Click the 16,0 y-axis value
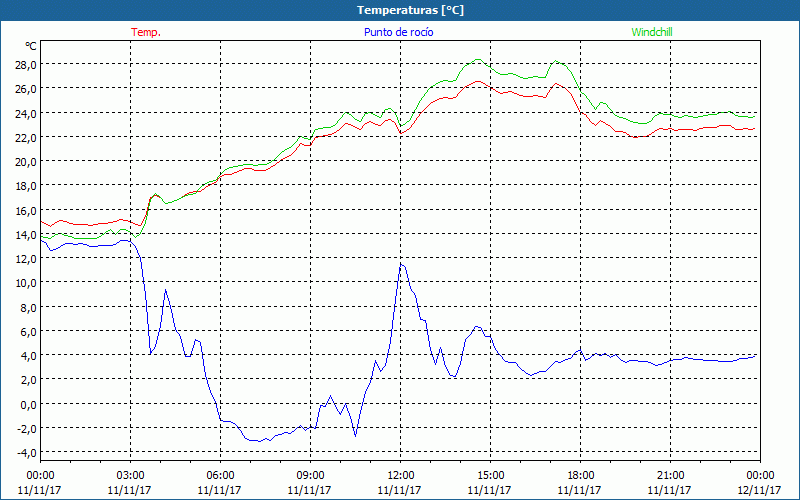The image size is (800, 500). point(27,210)
